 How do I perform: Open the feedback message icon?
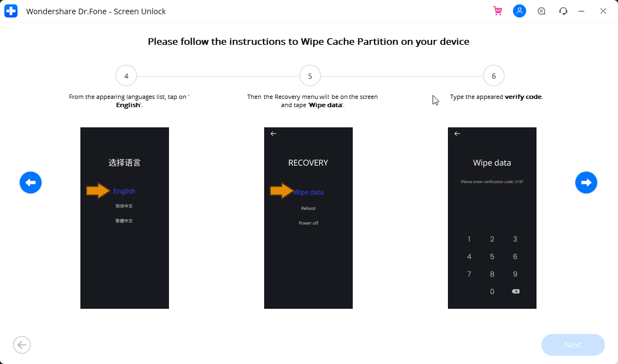[541, 11]
